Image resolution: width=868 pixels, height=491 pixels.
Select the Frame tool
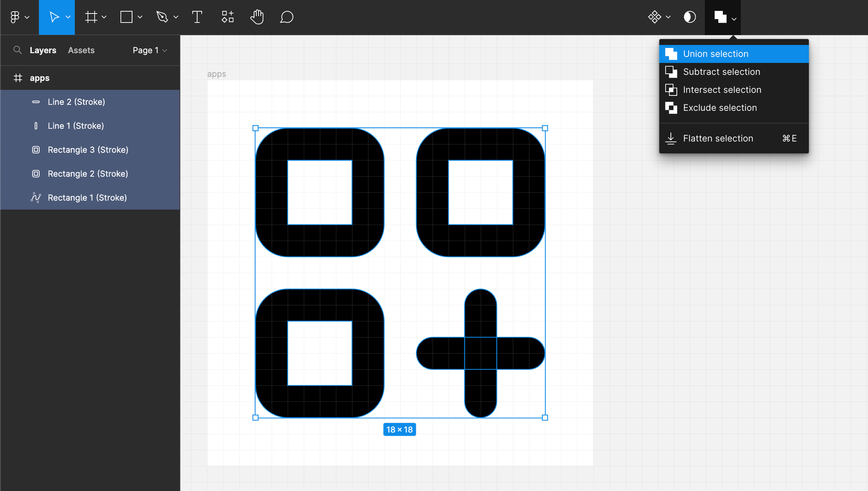click(x=91, y=17)
